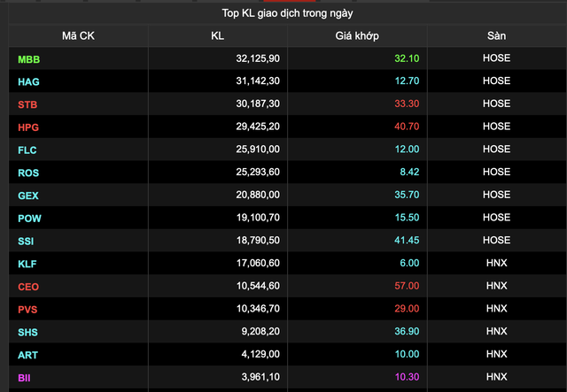The image size is (567, 392).
Task: Select the FLC ticker
Action: coord(27,150)
